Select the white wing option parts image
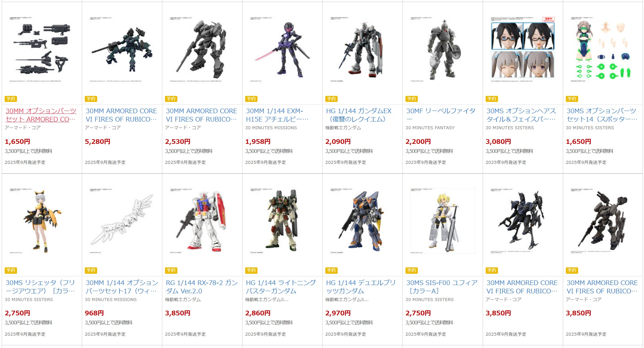Image resolution: width=644 pixels, height=348 pixels. pos(122,221)
